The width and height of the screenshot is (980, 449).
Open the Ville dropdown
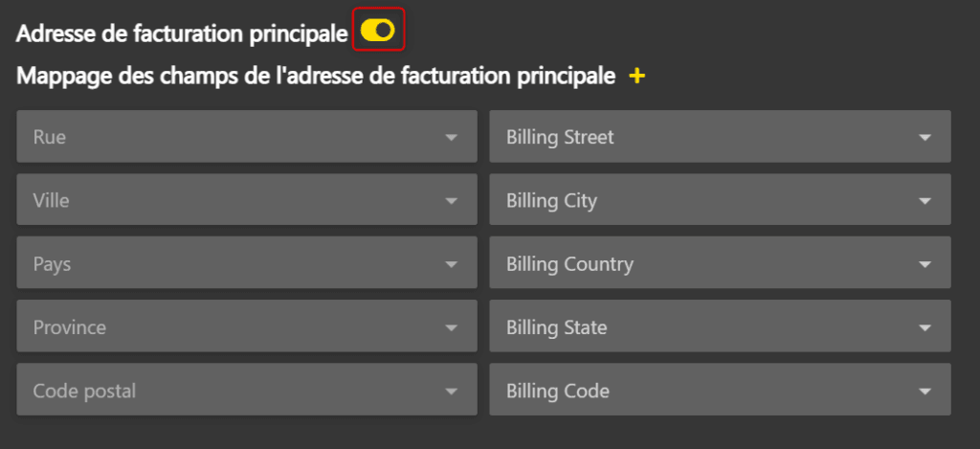246,201
